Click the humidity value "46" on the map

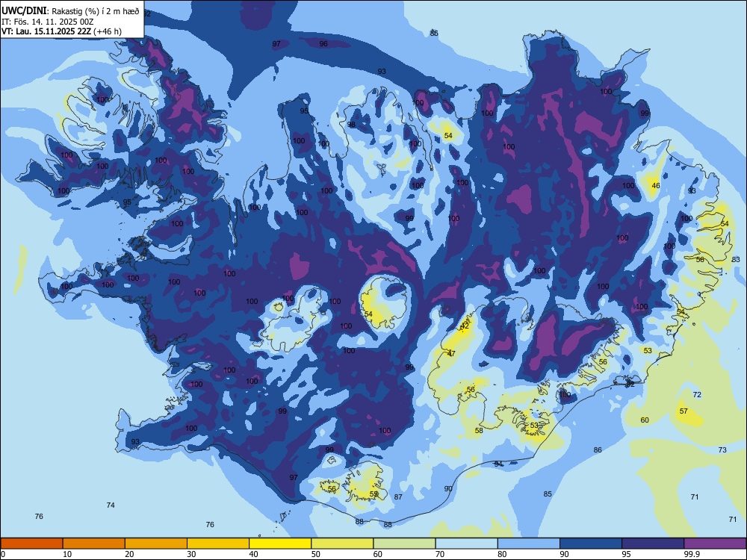[656, 186]
